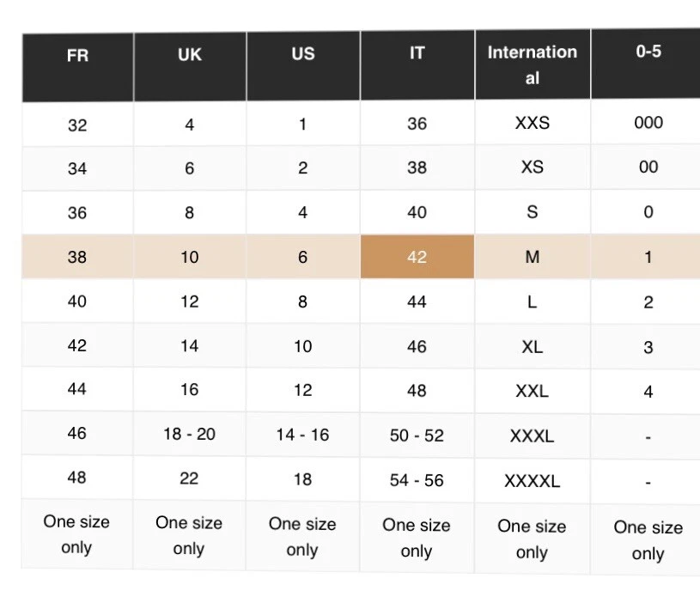
Task: Click IT size 54 - 56 cell
Action: coord(417,480)
